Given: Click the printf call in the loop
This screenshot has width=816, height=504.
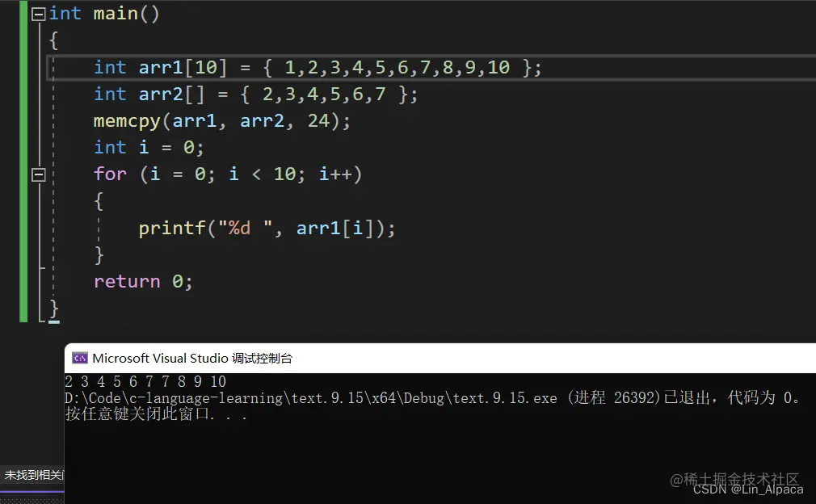Looking at the screenshot, I should (x=172, y=229).
